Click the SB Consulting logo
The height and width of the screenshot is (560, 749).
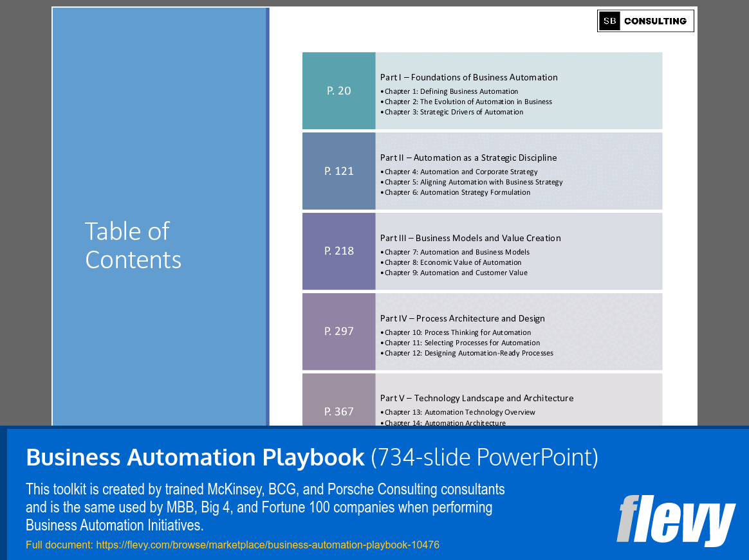tap(645, 21)
